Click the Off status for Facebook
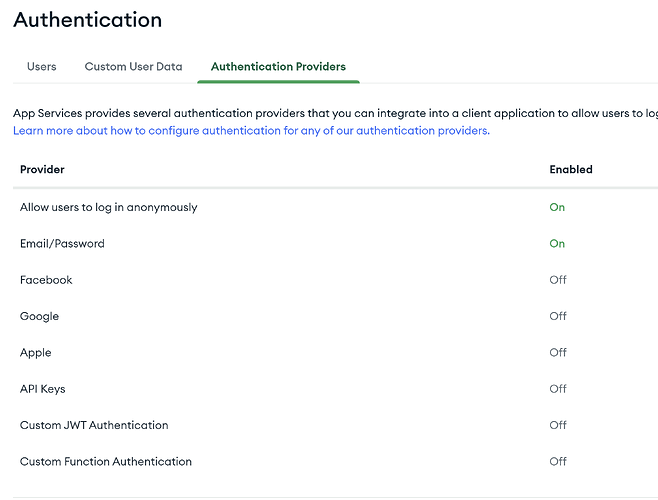The height and width of the screenshot is (500, 658). point(558,280)
